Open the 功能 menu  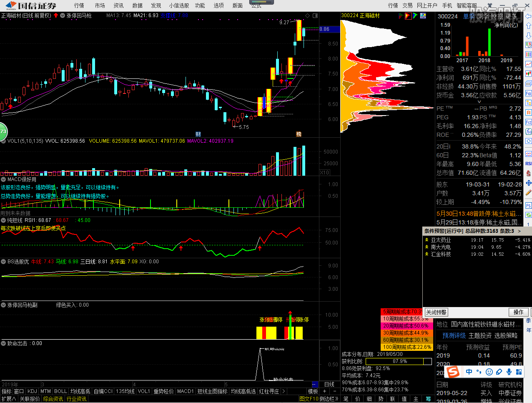tap(200, 5)
